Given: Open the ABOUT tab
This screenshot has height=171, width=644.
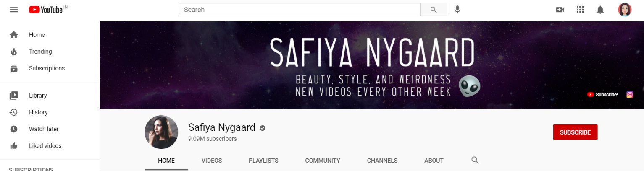Looking at the screenshot, I should [434, 161].
